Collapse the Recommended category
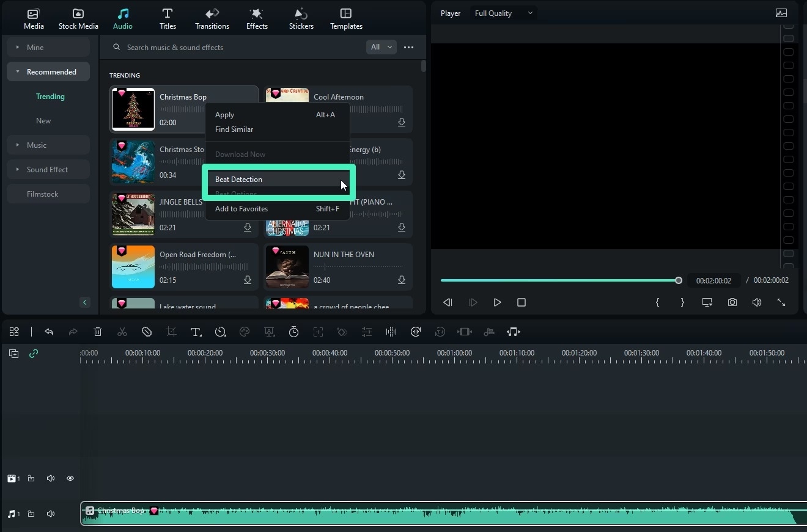807x532 pixels. (x=48, y=71)
